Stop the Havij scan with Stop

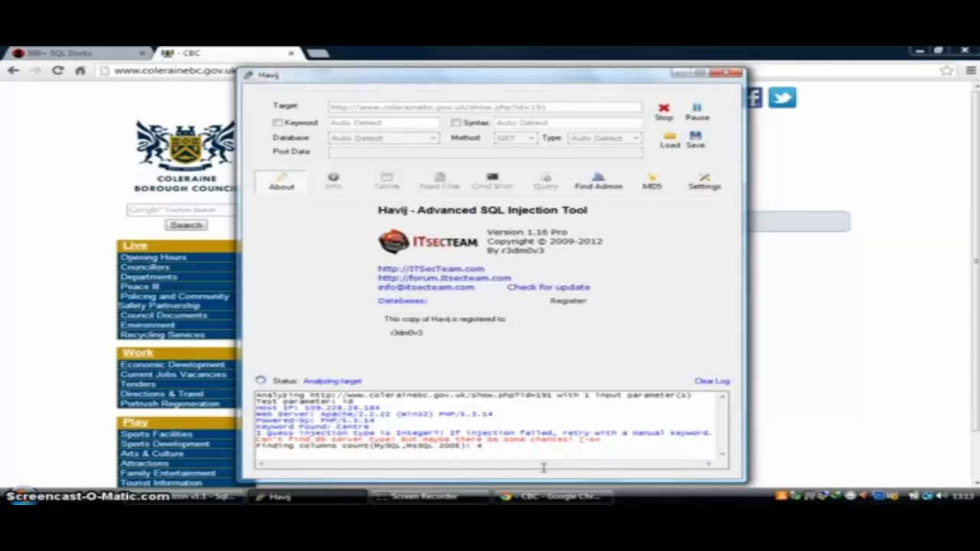coord(664,112)
